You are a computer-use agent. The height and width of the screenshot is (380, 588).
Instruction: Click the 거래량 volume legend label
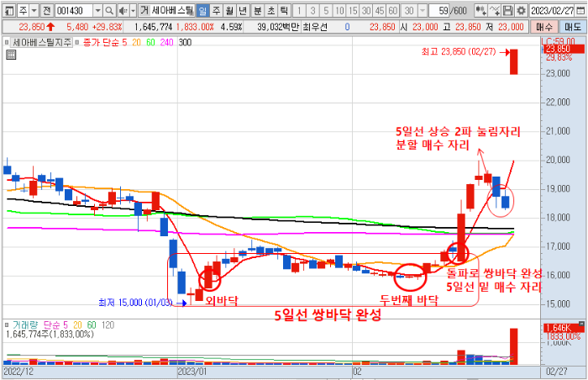25,325
